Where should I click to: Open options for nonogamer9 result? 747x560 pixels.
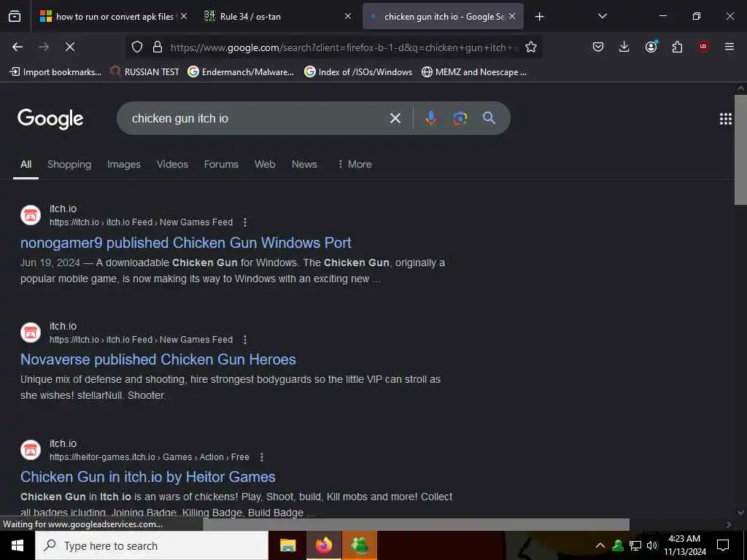point(245,222)
